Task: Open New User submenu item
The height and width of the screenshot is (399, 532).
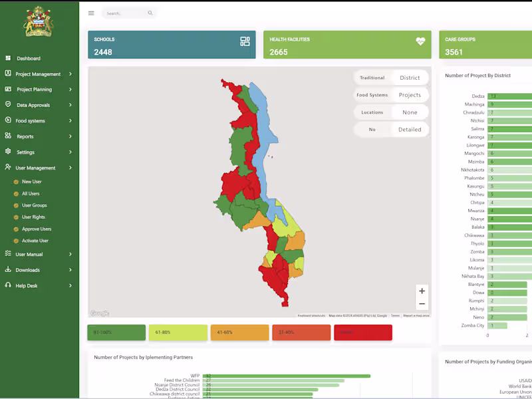Action: click(32, 182)
